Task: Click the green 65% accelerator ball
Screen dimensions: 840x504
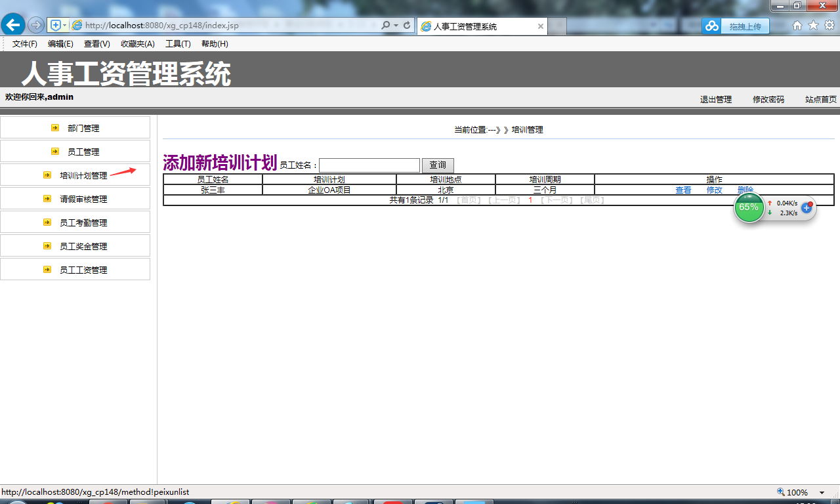Action: (x=749, y=207)
